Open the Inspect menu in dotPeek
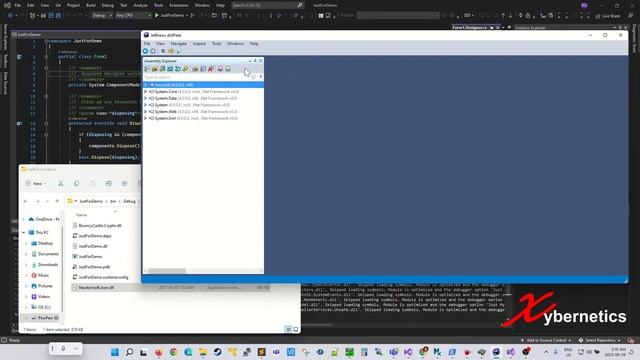 199,44
